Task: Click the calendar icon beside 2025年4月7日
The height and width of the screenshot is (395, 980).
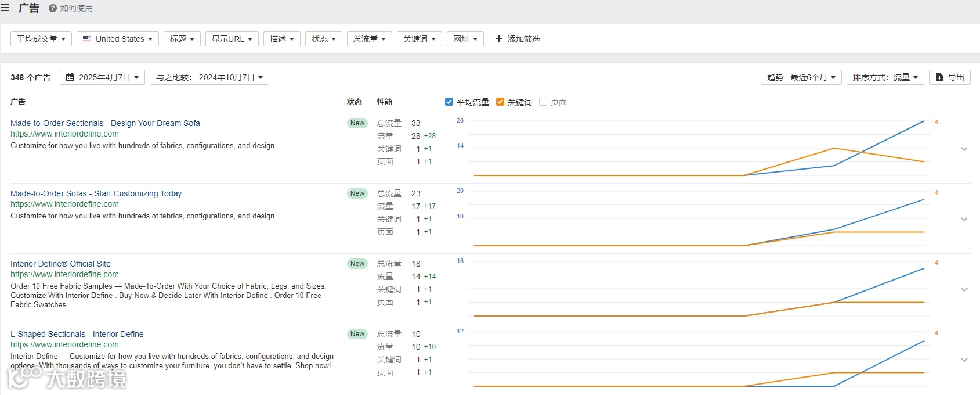Action: coord(70,77)
